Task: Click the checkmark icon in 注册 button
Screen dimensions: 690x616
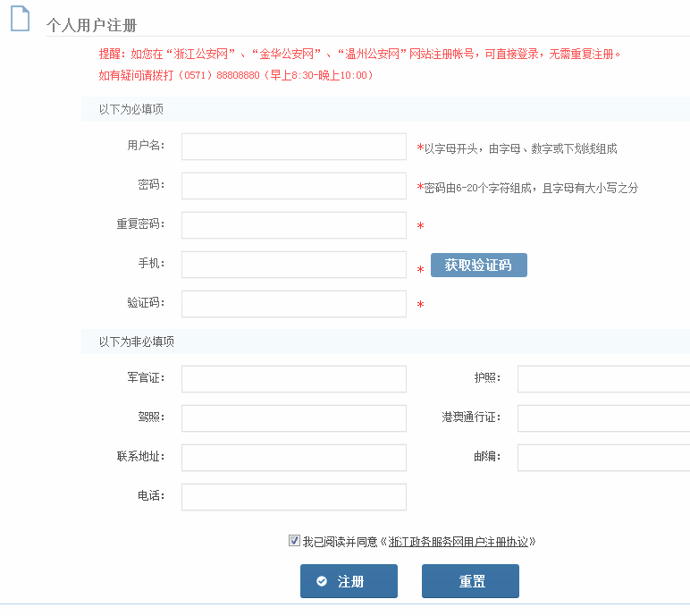Action: pos(322,582)
